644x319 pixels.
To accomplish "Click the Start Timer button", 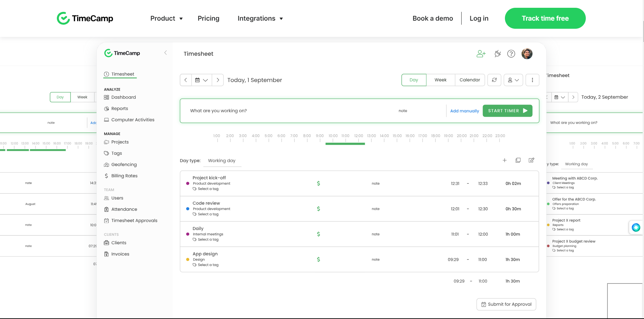I will [507, 111].
